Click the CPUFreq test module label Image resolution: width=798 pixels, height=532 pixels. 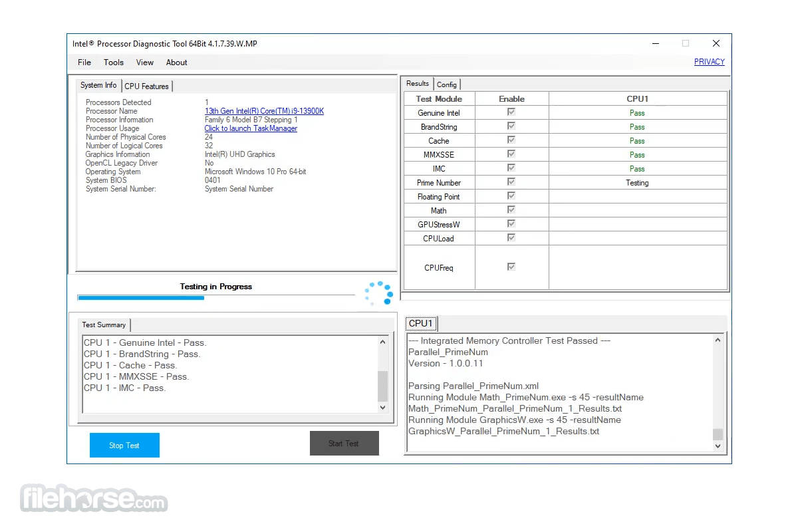[439, 268]
